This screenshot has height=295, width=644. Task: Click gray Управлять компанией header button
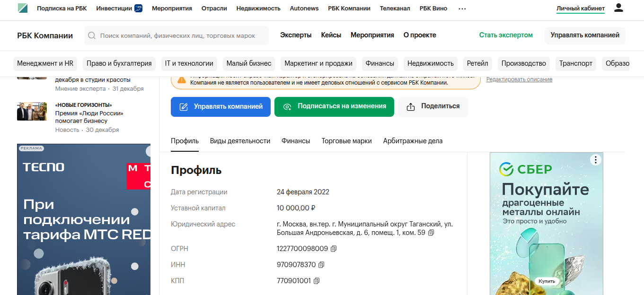[585, 35]
